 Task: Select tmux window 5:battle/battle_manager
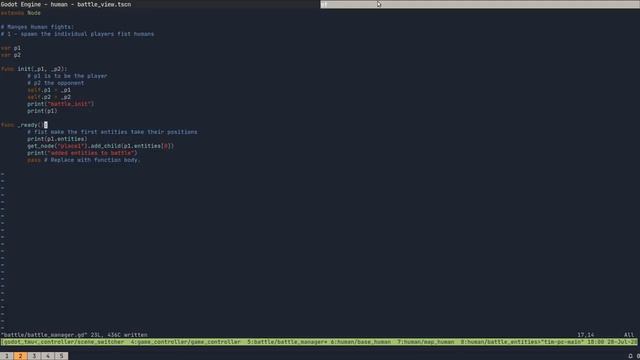pos(287,342)
